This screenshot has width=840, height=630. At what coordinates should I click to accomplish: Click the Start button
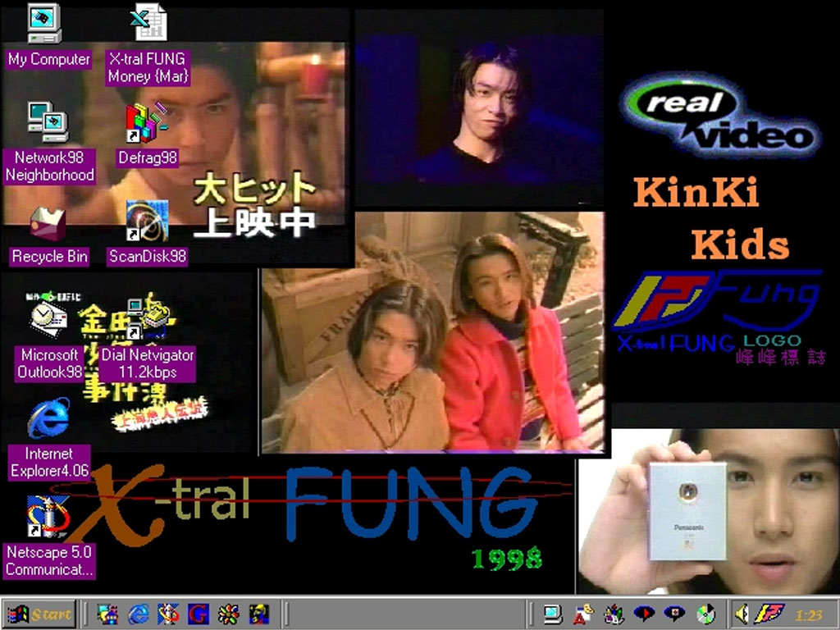coord(40,614)
